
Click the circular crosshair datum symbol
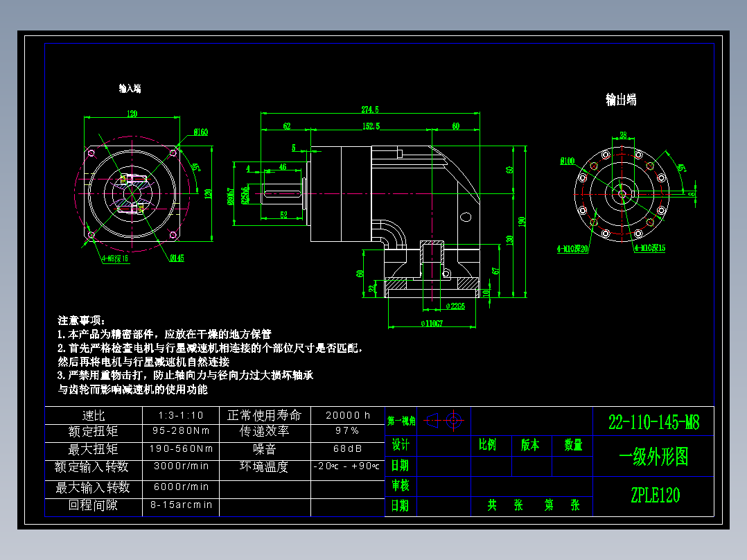pyautogui.click(x=454, y=420)
